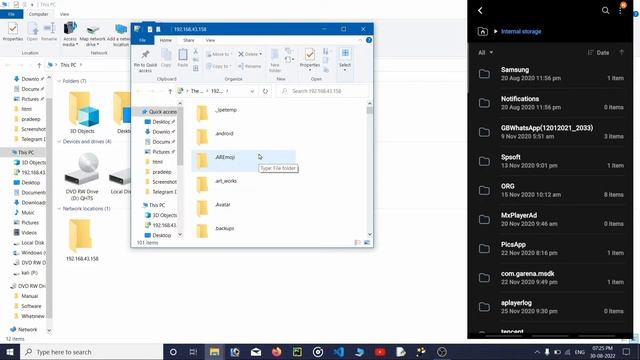Image resolution: width=640 pixels, height=360 pixels.
Task: Collapse Folders (7) group in This PC
Action: (x=59, y=81)
